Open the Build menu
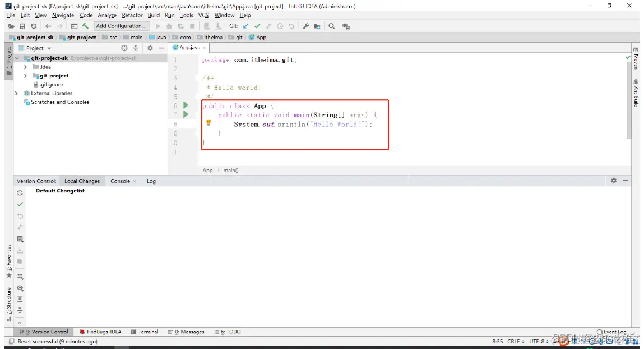The image size is (644, 349). coord(154,15)
